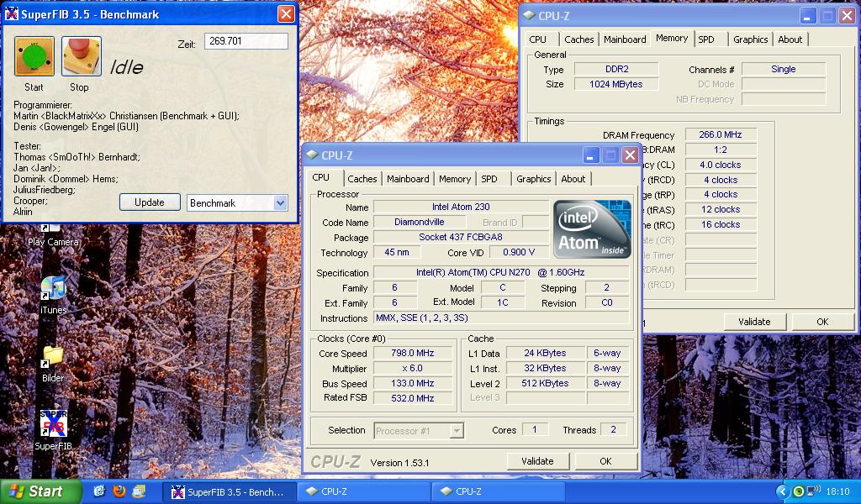Image resolution: width=861 pixels, height=504 pixels.
Task: Click the SuperFIB title bar icon
Action: tap(12, 13)
